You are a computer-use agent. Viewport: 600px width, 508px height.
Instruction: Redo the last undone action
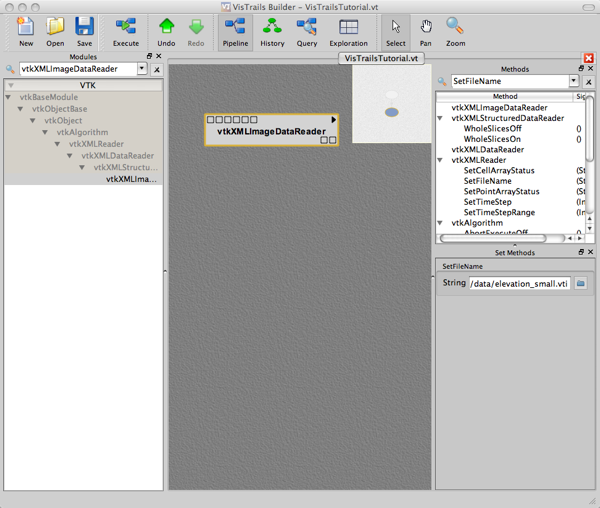click(x=196, y=32)
